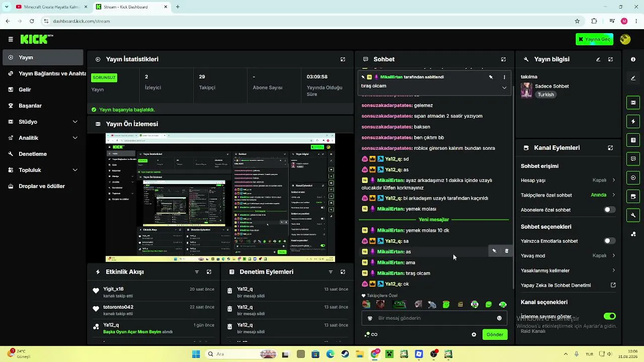Toggle Abonelere özel sohbet switch

click(609, 210)
